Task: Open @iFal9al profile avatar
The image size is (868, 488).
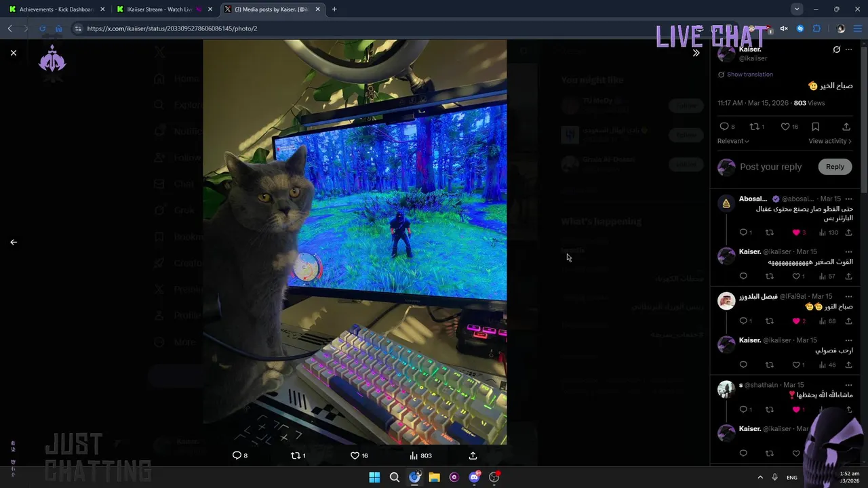Action: point(726,301)
